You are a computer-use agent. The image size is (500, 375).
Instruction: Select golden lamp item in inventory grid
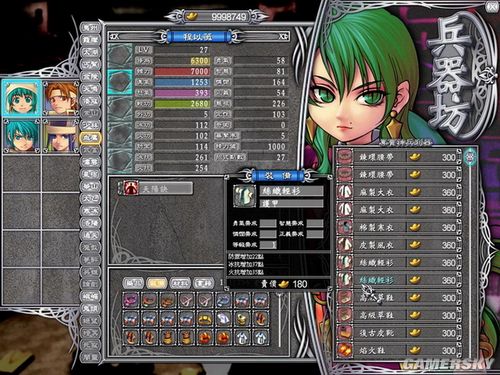pos(242,319)
